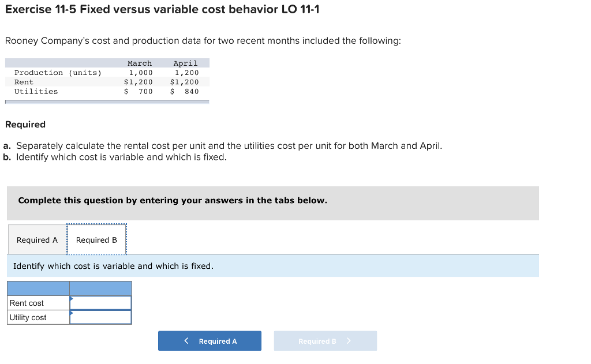Switch to the Required A tab

click(x=37, y=239)
